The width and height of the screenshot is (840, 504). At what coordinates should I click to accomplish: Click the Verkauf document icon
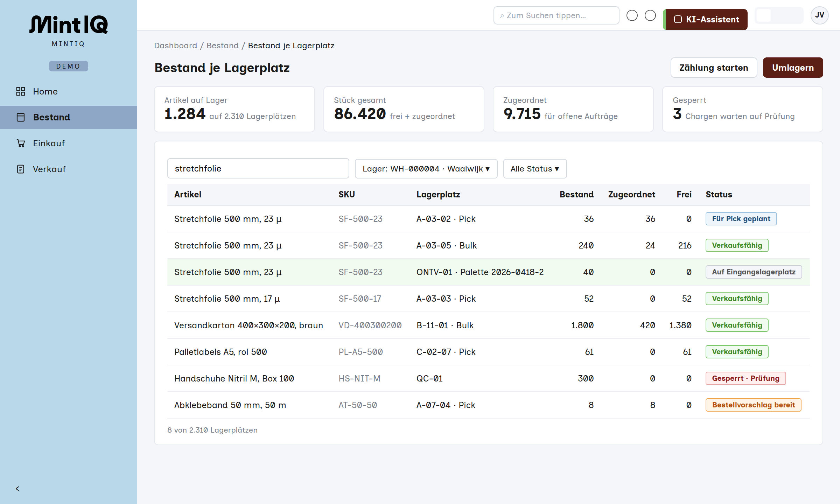(21, 169)
